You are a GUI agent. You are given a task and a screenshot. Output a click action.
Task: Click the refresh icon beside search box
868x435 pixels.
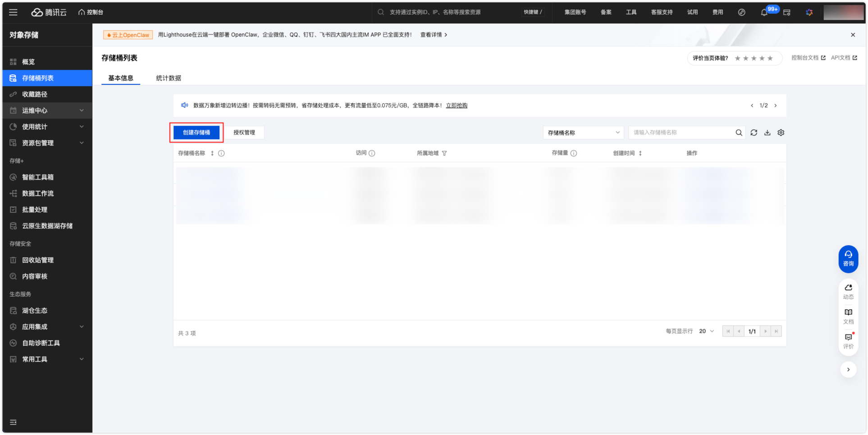coord(754,133)
